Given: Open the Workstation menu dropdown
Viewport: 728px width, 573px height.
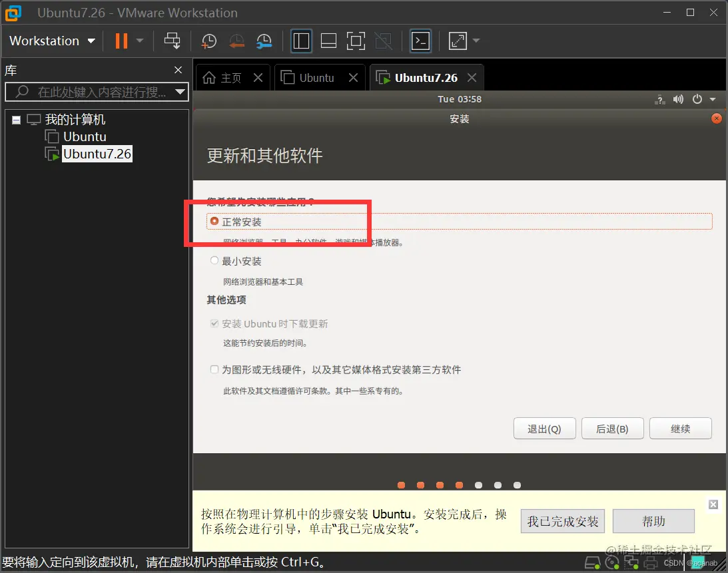Looking at the screenshot, I should (52, 41).
